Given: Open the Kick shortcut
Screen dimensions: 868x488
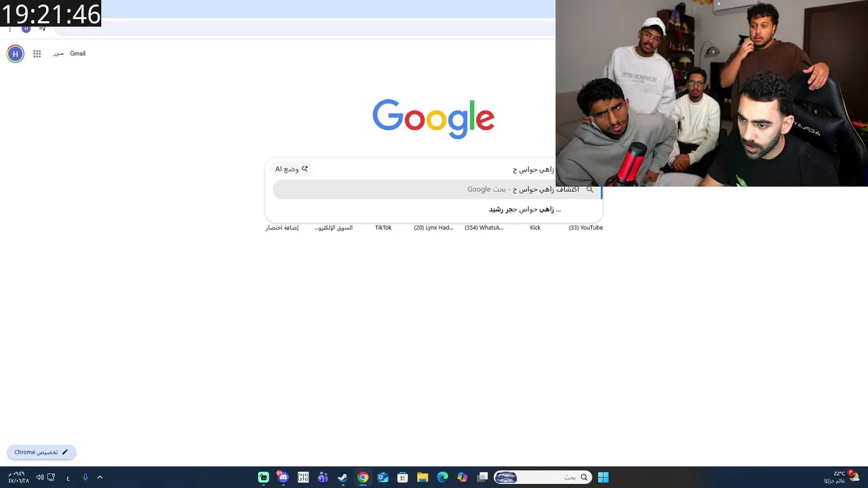Looking at the screenshot, I should [x=535, y=228].
